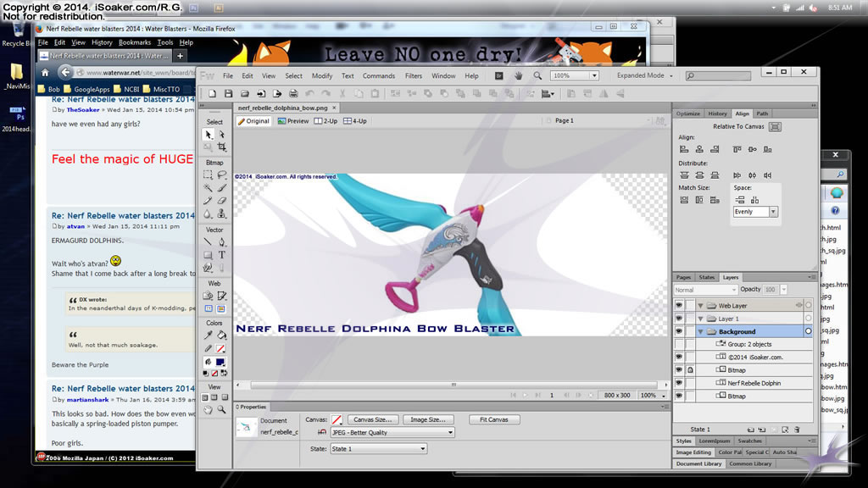Image resolution: width=868 pixels, height=488 pixels.
Task: Open the Canvas color swatch
Action: (336, 419)
